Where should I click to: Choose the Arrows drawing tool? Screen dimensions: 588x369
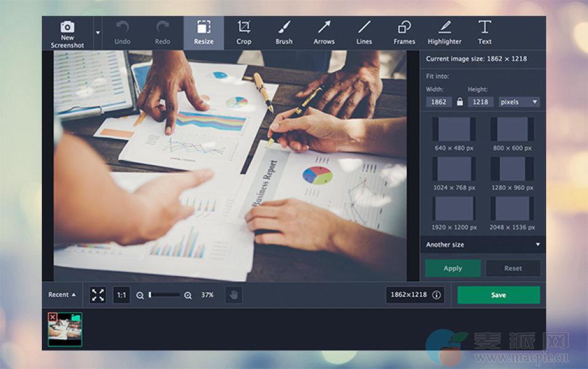coord(324,33)
